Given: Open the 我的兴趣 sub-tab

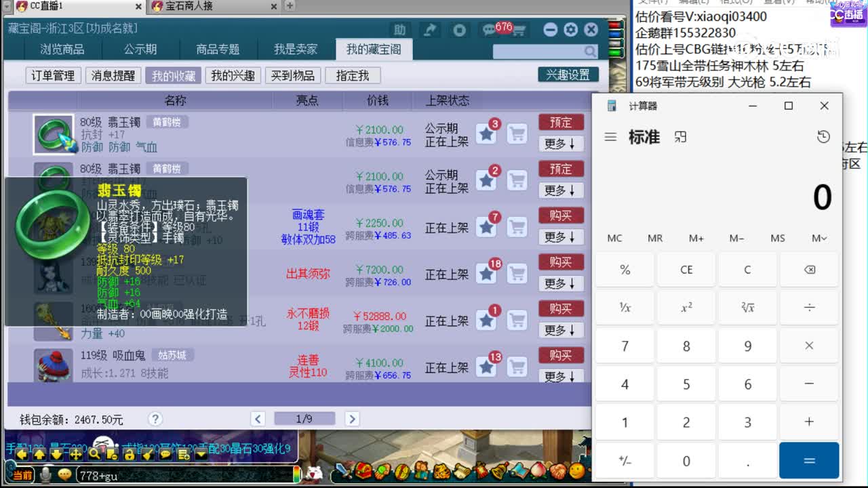Looking at the screenshot, I should coord(233,76).
